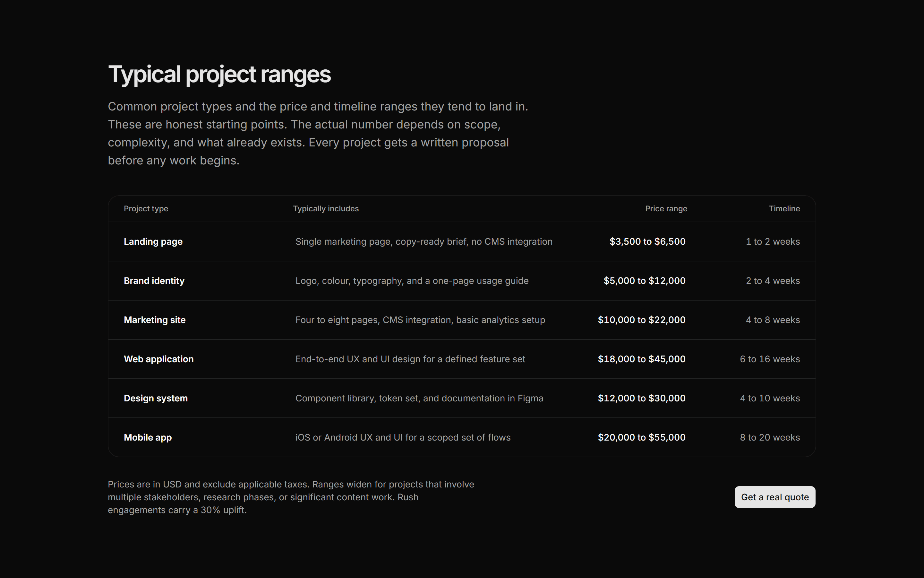Select the 'Typical project ranges' heading
The height and width of the screenshot is (578, 924).
coord(219,74)
